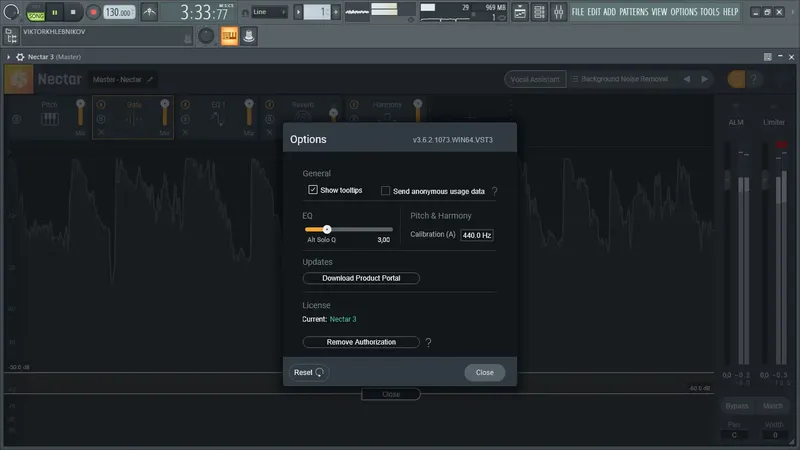
Task: Click the Calibration 440.0 Hz field
Action: [477, 235]
